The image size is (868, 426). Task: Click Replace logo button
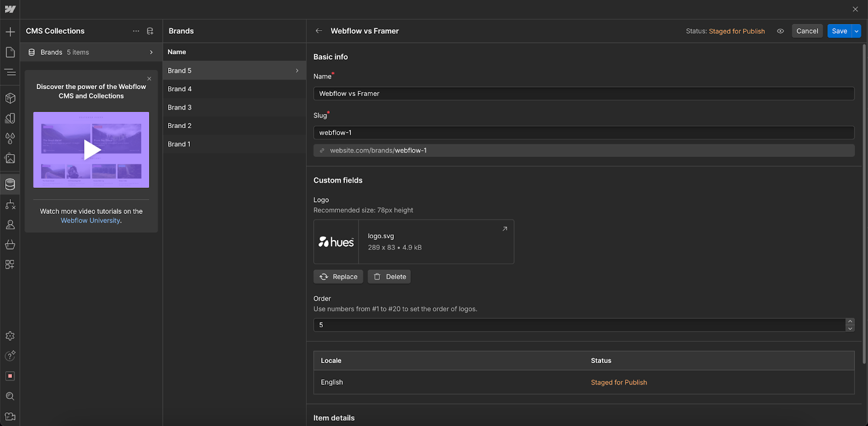[338, 277]
